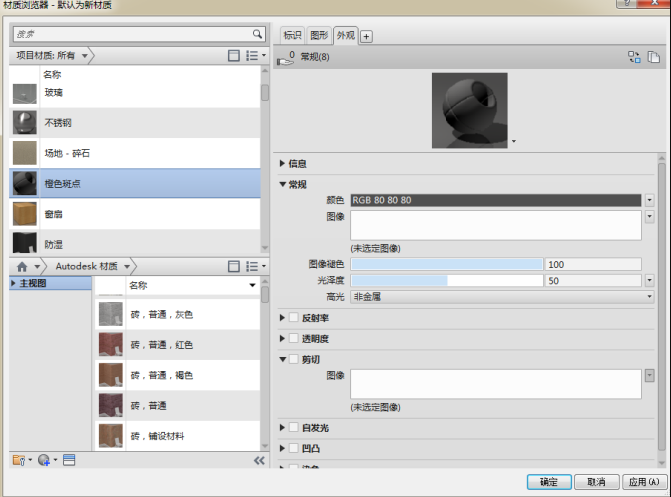Image resolution: width=671 pixels, height=497 pixels.
Task: Open the home icon dropdown arrow
Action: [x=37, y=267]
